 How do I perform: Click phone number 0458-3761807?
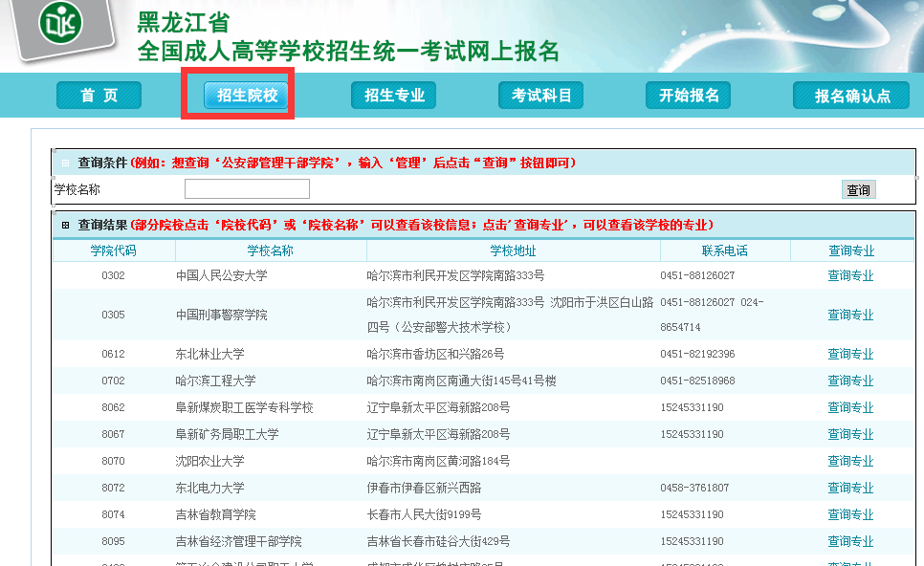point(694,489)
